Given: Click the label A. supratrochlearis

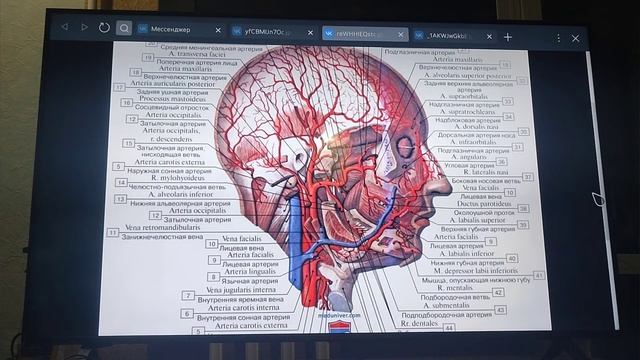Looking at the screenshot, I should [x=467, y=111].
